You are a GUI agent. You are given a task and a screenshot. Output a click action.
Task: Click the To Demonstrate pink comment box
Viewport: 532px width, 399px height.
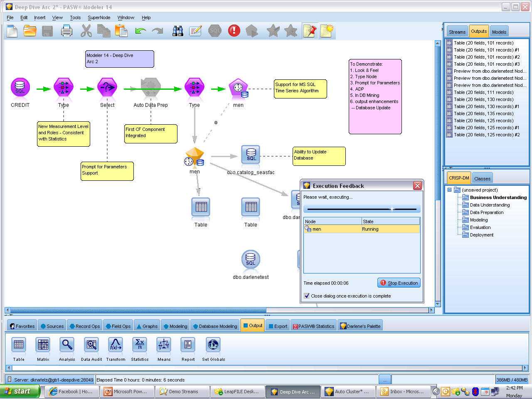375,96
